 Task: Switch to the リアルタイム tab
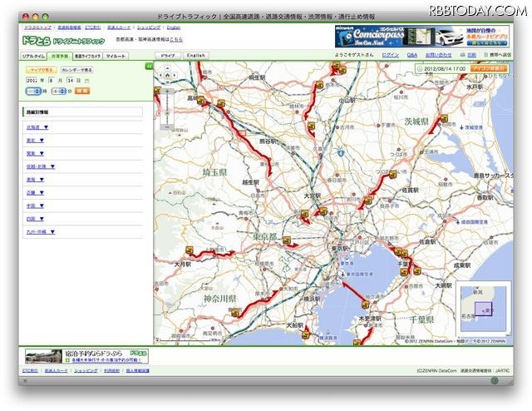pos(32,55)
